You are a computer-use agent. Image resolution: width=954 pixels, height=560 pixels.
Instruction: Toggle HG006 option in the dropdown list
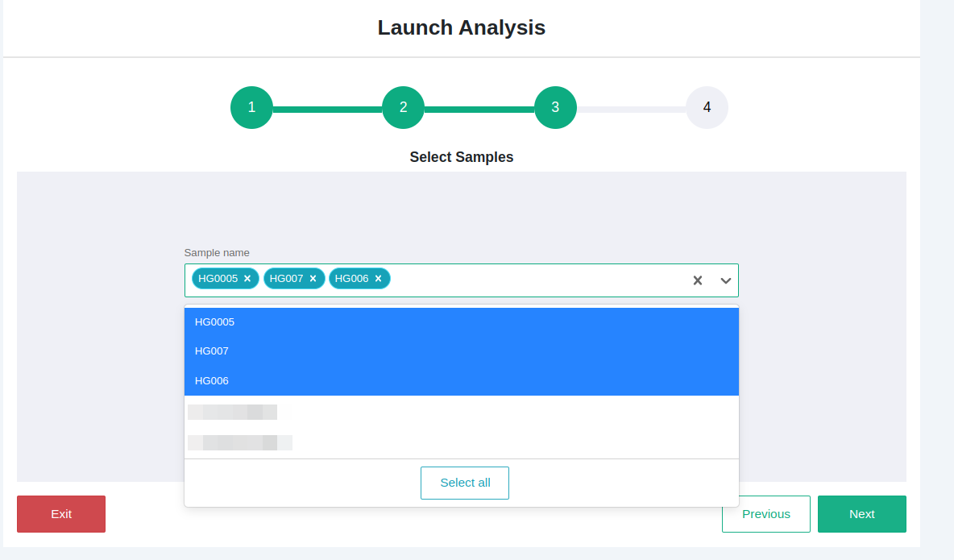(x=461, y=380)
